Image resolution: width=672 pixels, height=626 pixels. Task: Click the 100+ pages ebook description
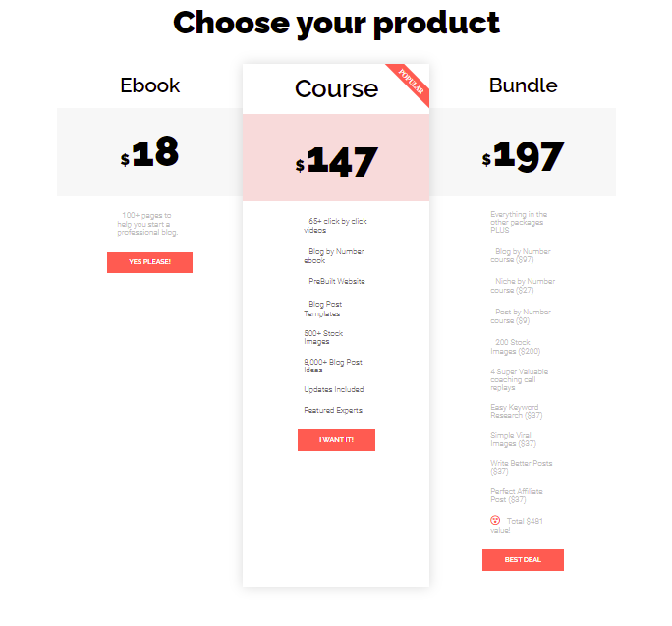coord(147,224)
